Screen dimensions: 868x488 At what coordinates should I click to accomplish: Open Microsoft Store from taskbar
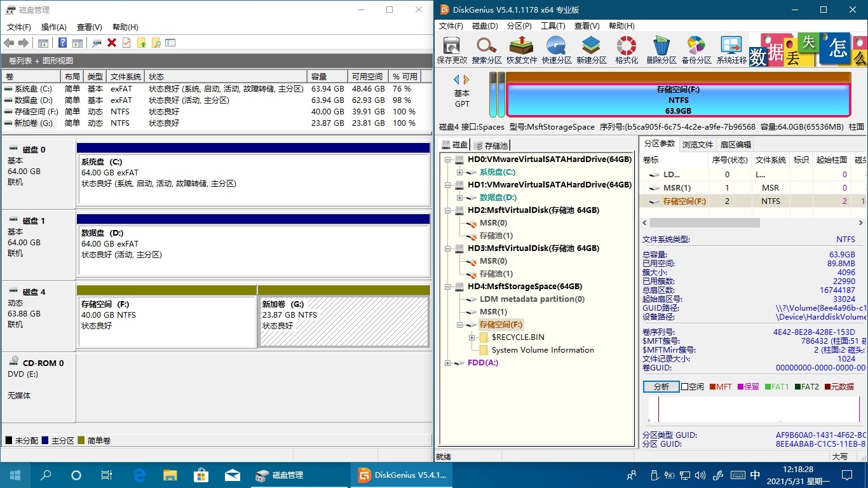(201, 475)
